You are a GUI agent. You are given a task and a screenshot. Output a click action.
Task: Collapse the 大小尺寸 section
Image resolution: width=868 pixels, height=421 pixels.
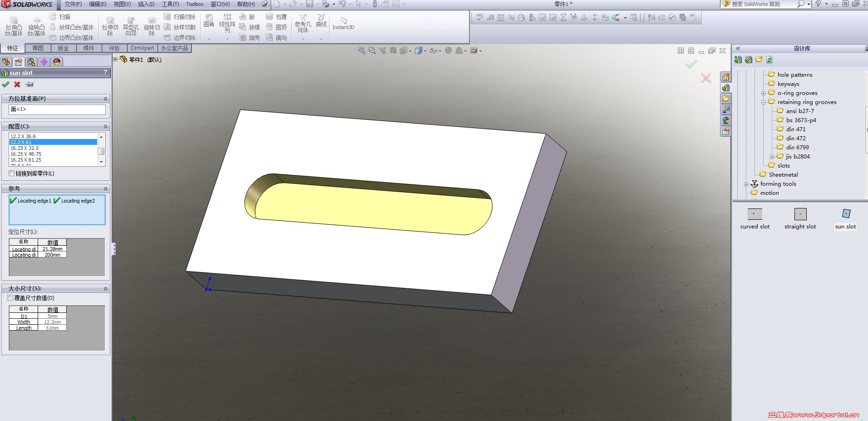105,288
